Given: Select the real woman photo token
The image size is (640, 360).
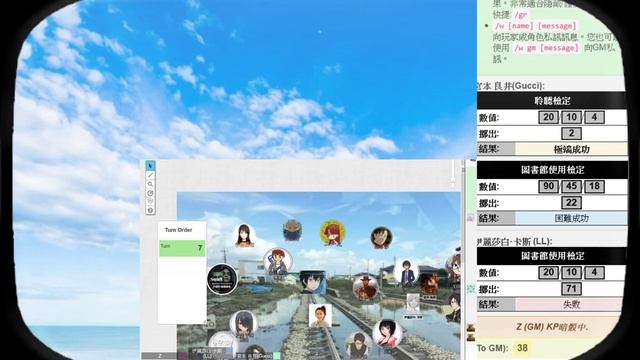Looking at the screenshot, I should point(320,316).
